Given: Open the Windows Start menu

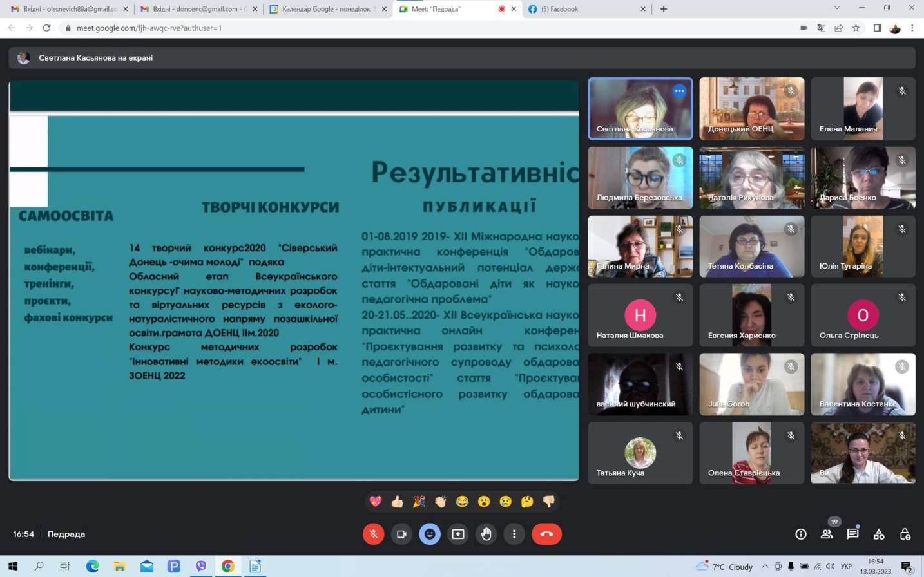Looking at the screenshot, I should point(12,566).
